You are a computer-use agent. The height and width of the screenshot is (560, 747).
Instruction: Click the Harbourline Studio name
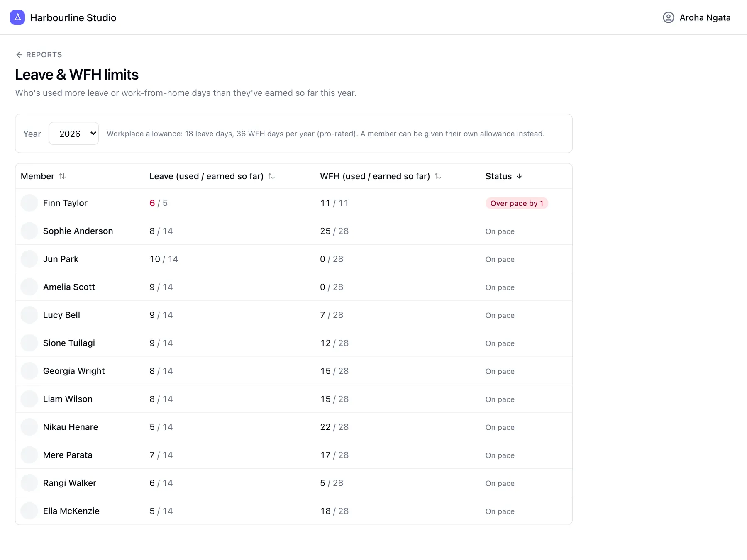click(x=73, y=17)
